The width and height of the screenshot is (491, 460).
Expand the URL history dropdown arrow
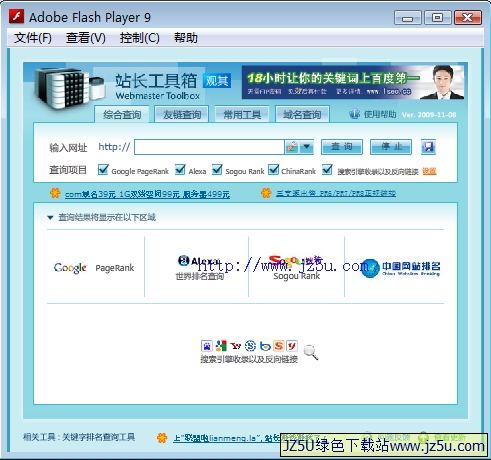coord(307,147)
